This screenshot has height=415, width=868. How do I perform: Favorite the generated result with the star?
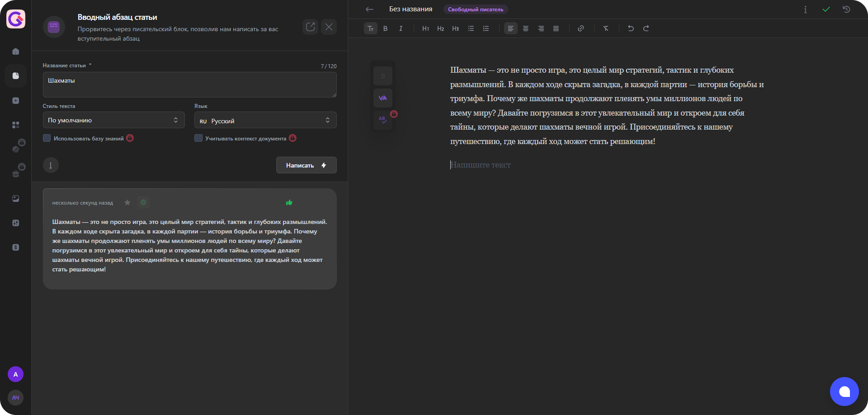coord(127,202)
